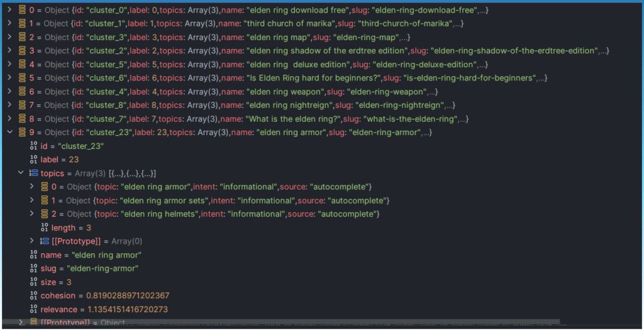Click the binary icon beside id field
The width and height of the screenshot is (644, 331).
(33, 146)
